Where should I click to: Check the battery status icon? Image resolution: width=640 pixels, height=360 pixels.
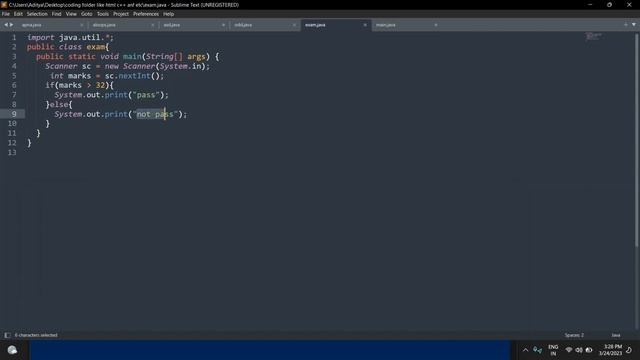coord(589,350)
